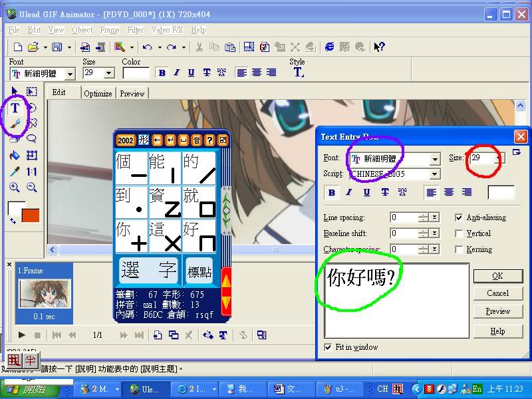This screenshot has width=532, height=399.
Task: Click the Cut scissors icon
Action: [199, 47]
